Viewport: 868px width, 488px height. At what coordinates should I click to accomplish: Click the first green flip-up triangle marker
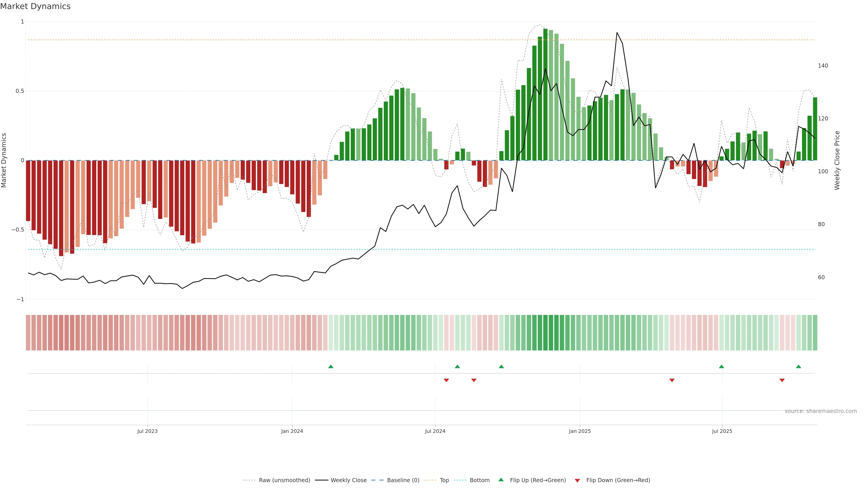330,366
